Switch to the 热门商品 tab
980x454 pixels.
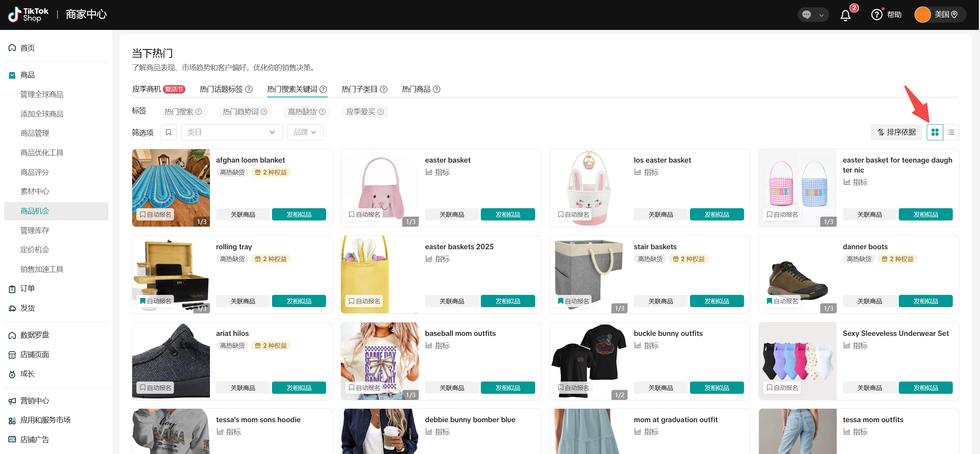pyautogui.click(x=416, y=89)
